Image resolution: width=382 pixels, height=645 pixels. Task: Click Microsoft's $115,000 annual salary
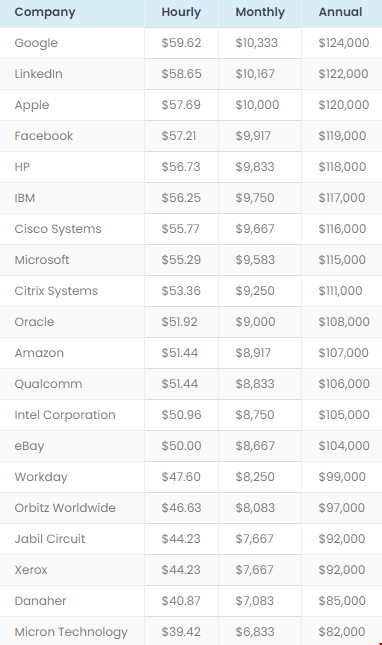click(x=342, y=260)
